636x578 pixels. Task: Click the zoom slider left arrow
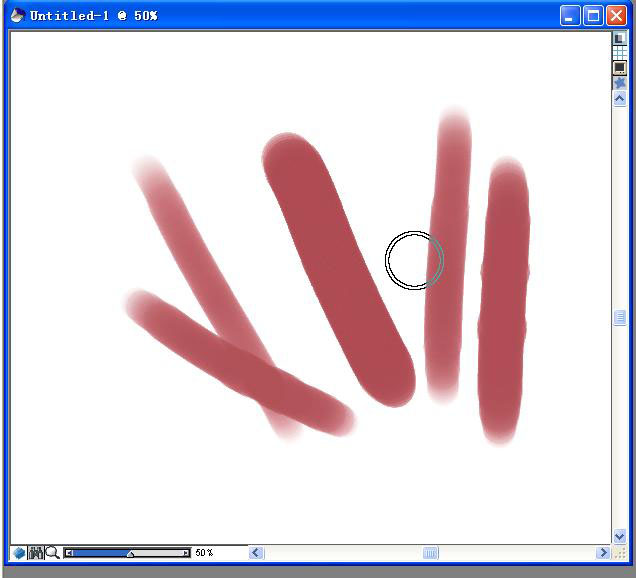click(69, 553)
